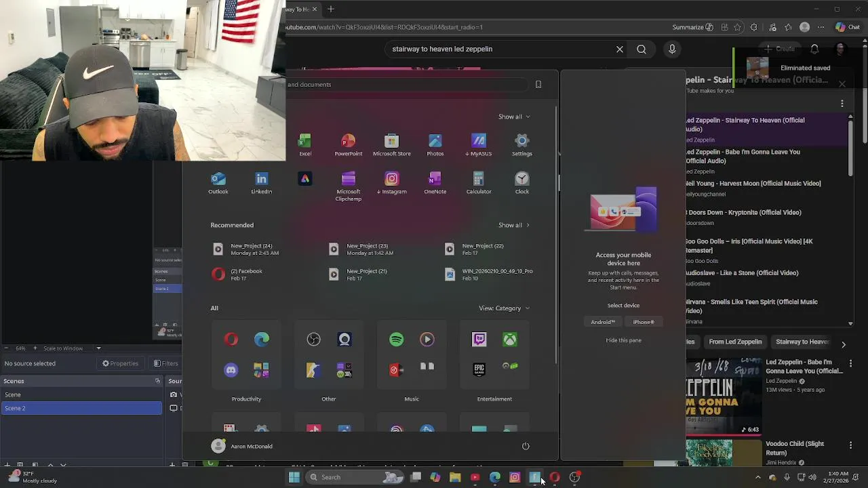
Task: Select Stairway to Heaven filter chip
Action: tap(802, 342)
